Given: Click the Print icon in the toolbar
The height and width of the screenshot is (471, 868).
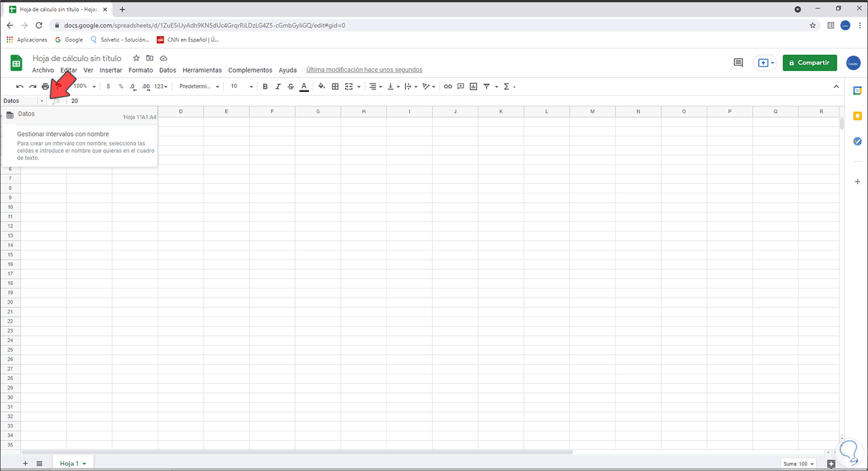Looking at the screenshot, I should (x=45, y=86).
